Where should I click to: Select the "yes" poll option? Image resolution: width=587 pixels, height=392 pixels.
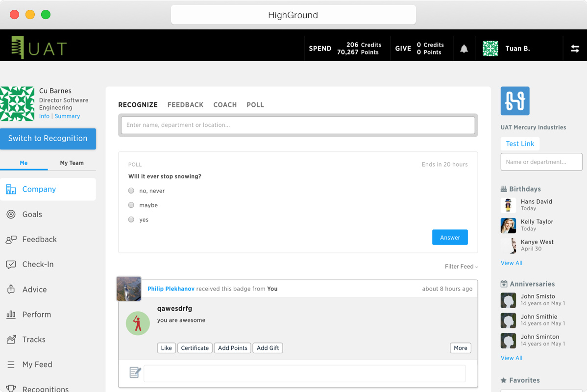131,220
